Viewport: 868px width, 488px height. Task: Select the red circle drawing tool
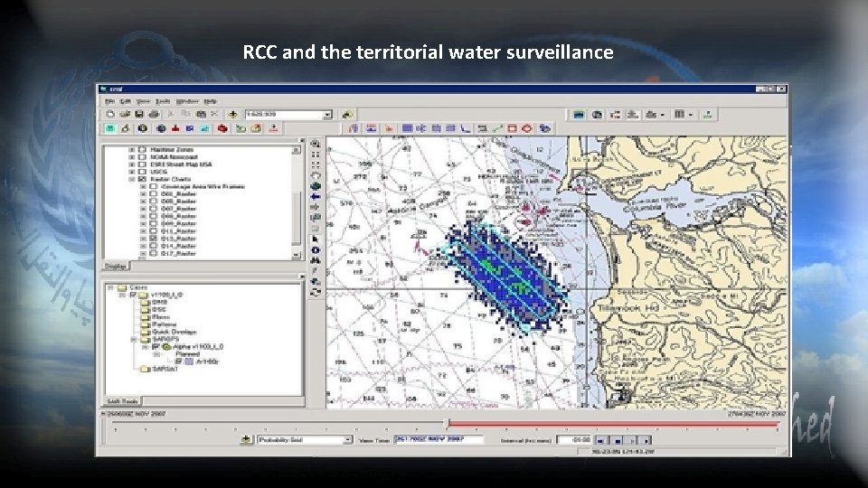point(527,128)
